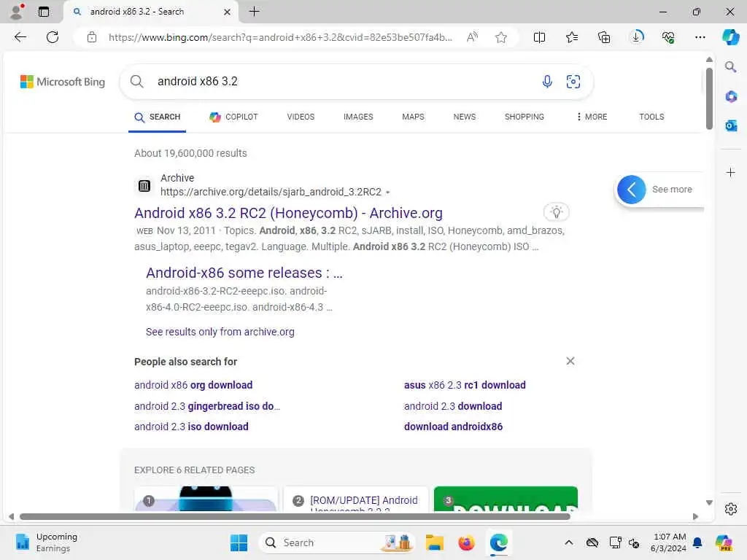Image resolution: width=747 pixels, height=560 pixels.
Task: Open the Downloads toolbar icon
Action: pyautogui.click(x=636, y=36)
